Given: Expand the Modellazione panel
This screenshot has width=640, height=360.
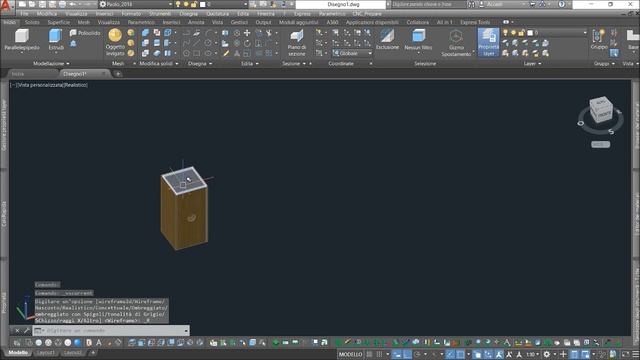Looking at the screenshot, I should click(x=51, y=64).
